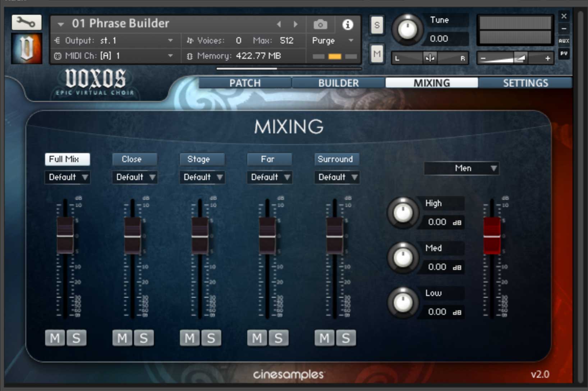This screenshot has width=588, height=391.
Task: Open the camera snapshot icon
Action: click(x=320, y=24)
